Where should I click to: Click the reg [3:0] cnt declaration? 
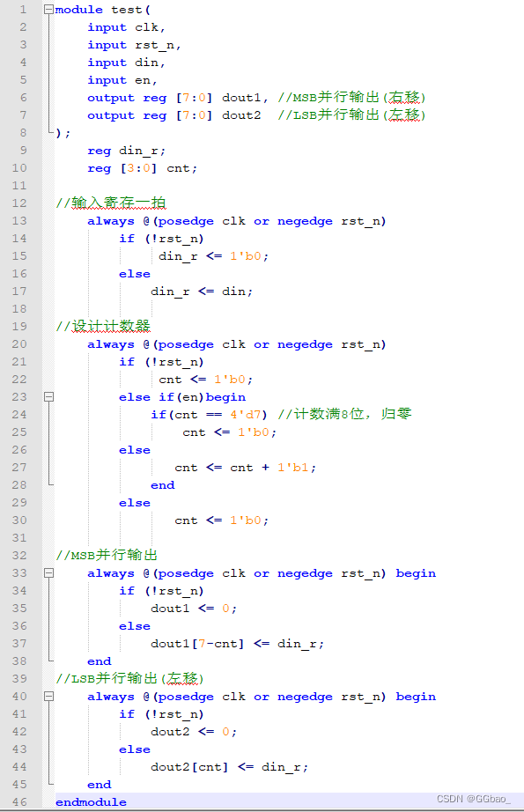tap(143, 168)
